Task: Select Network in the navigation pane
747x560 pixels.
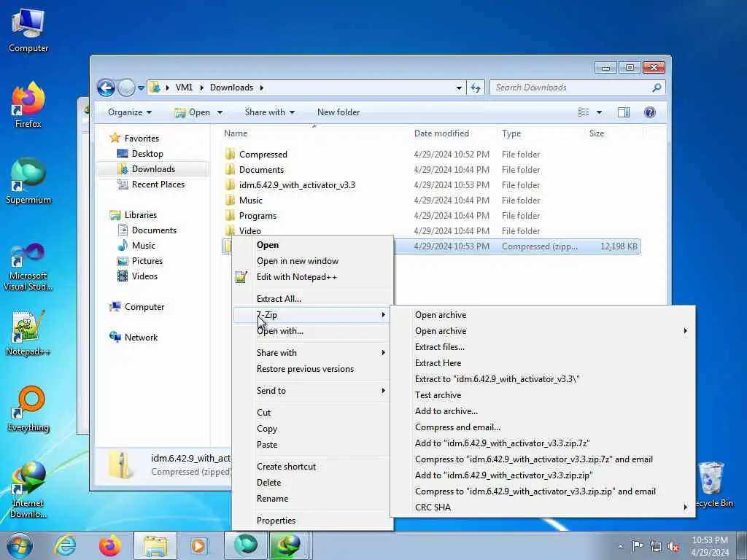Action: coord(141,338)
